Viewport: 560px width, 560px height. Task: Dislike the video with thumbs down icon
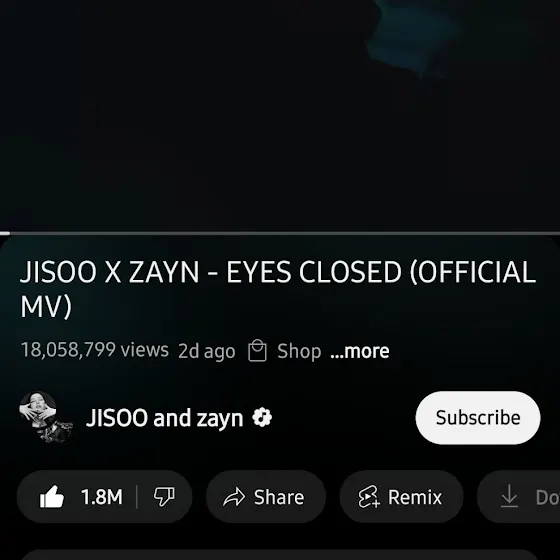pyautogui.click(x=164, y=497)
